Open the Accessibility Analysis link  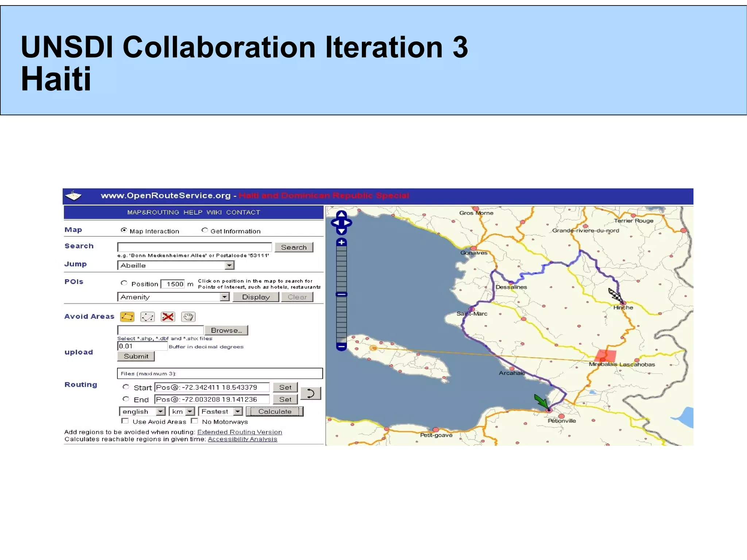tap(243, 439)
